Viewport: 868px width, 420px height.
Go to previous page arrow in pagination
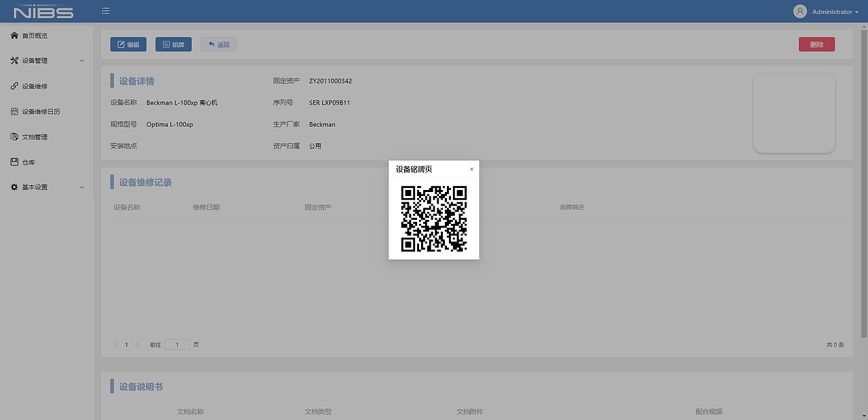pos(115,345)
